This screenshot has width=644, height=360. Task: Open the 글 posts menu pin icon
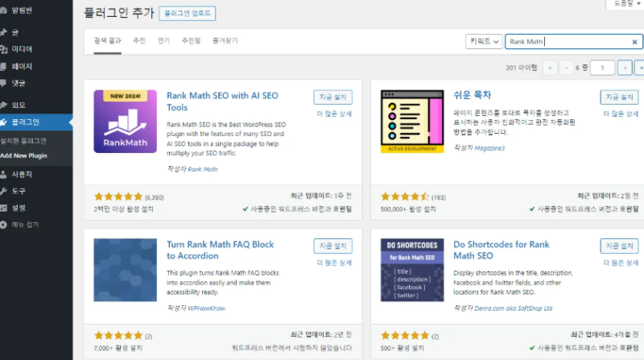pos(3,32)
